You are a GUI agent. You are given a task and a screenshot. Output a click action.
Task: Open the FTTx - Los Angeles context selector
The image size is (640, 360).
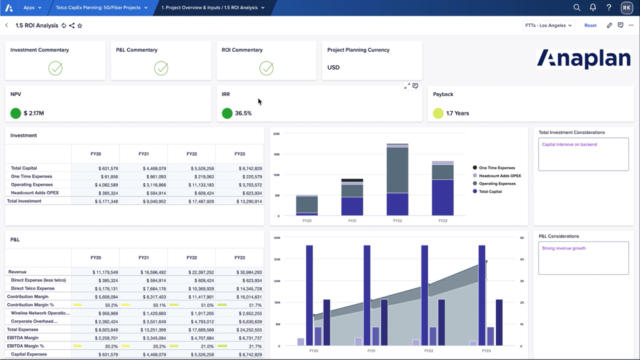click(548, 25)
